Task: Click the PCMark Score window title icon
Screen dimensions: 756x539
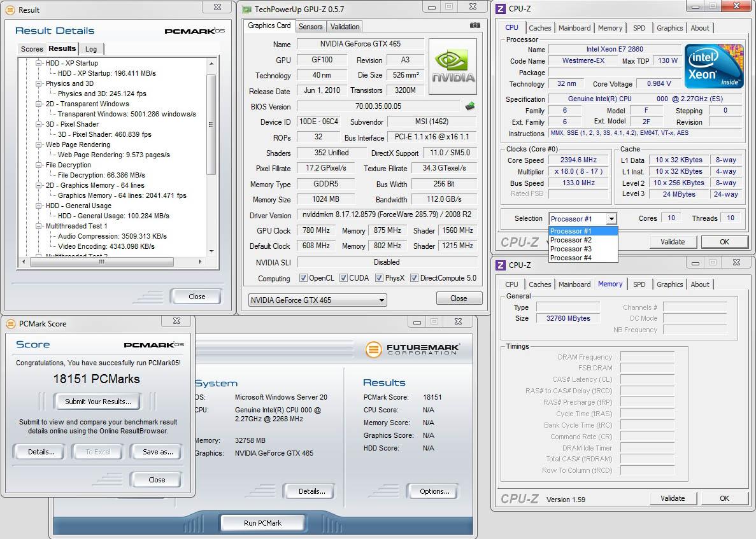Action: (11, 324)
